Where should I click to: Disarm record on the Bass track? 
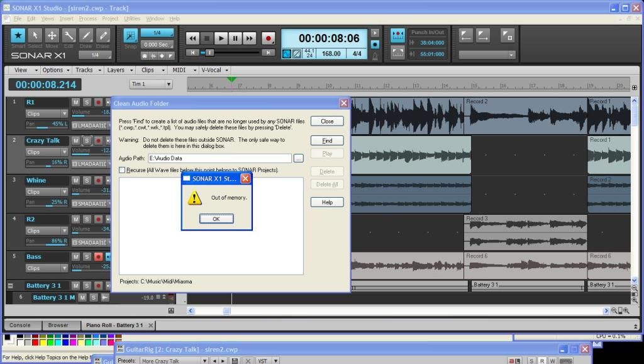[98, 257]
